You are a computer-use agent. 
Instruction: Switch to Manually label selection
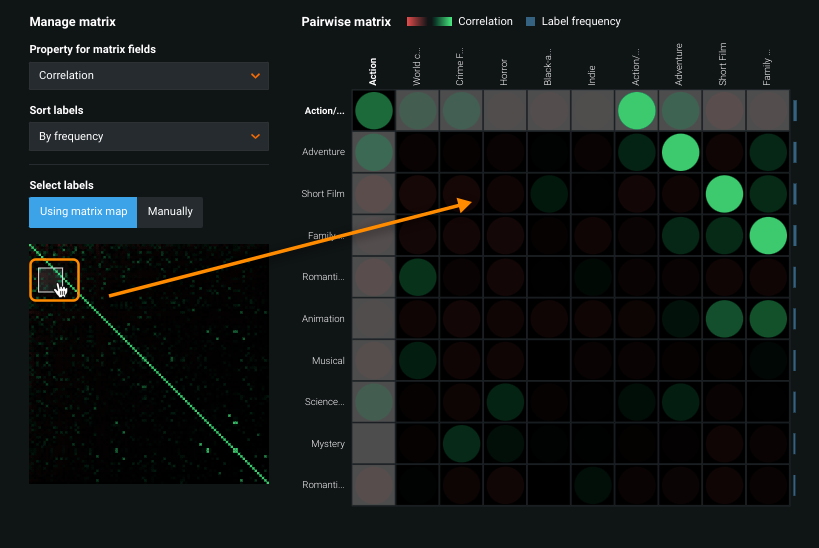(x=170, y=212)
